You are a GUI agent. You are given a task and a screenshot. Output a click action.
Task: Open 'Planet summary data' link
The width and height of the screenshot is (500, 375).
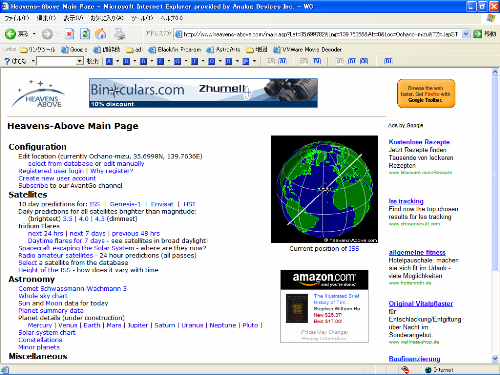(51, 311)
